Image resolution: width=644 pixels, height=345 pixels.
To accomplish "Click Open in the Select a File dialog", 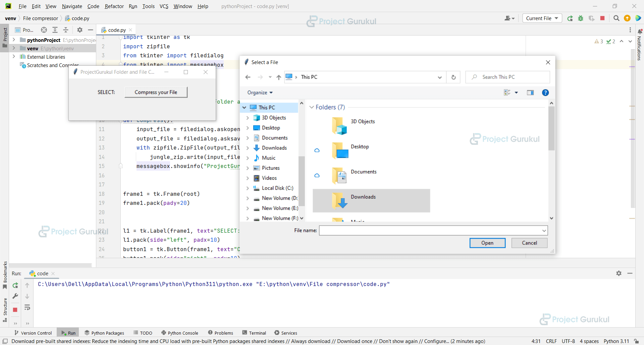I will point(487,243).
